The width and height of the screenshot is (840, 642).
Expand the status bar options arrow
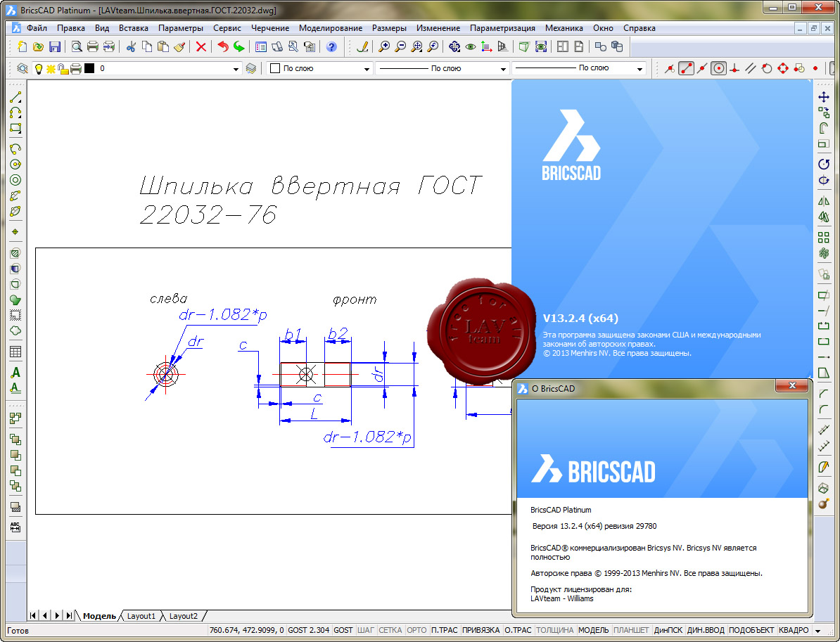click(x=817, y=630)
